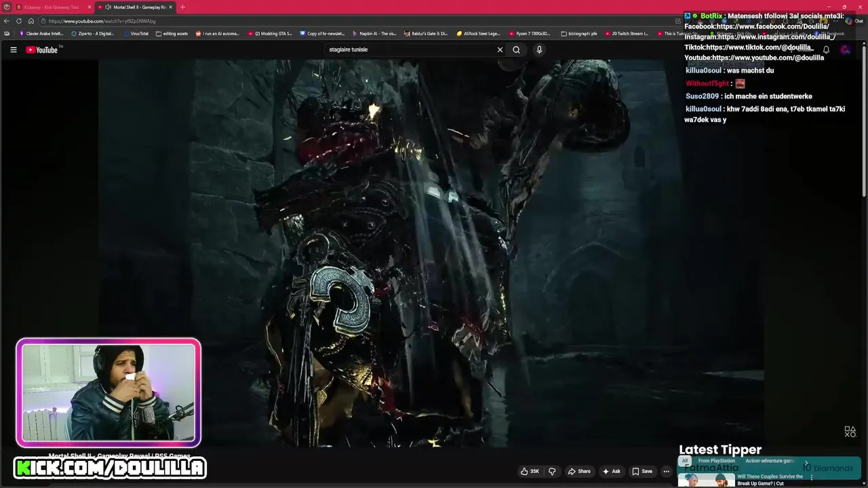Open the YouTube hamburger guide menu
Image resolution: width=868 pixels, height=488 pixels.
(x=13, y=49)
